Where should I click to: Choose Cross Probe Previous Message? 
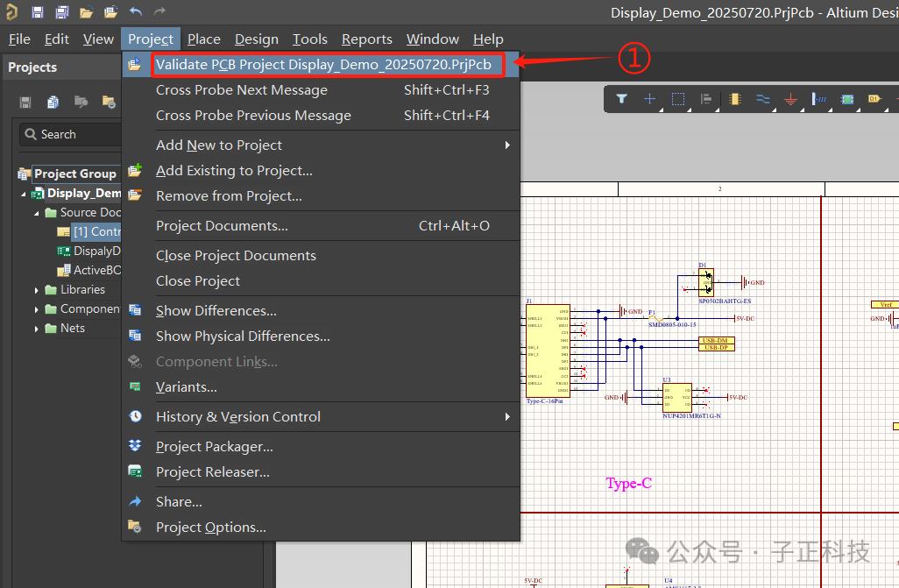321,116
